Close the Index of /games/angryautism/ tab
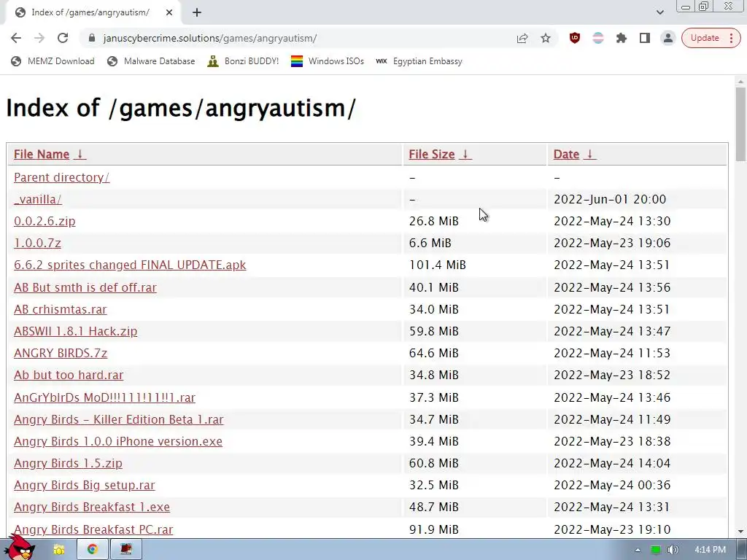This screenshot has width=747, height=560. point(169,12)
